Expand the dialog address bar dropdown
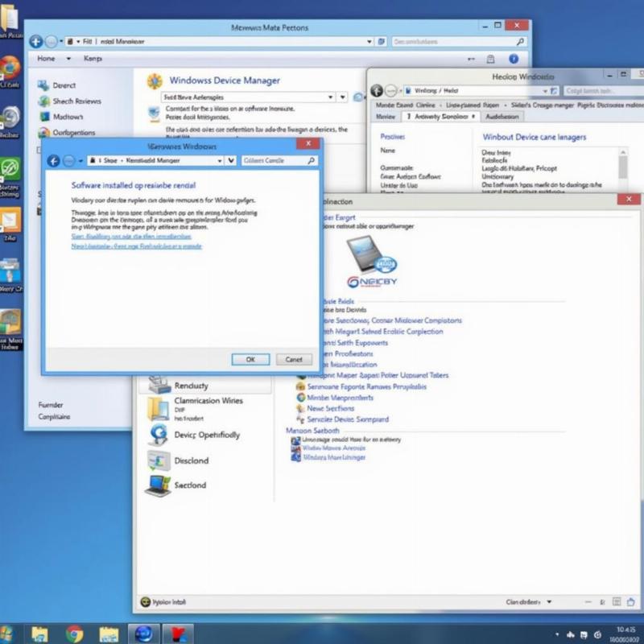The width and height of the screenshot is (644, 644). click(x=231, y=161)
